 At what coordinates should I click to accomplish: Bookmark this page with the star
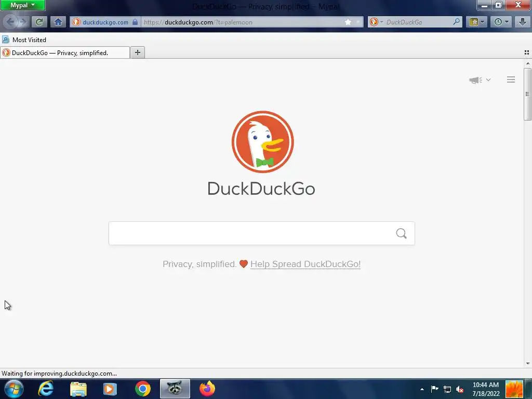pyautogui.click(x=348, y=22)
